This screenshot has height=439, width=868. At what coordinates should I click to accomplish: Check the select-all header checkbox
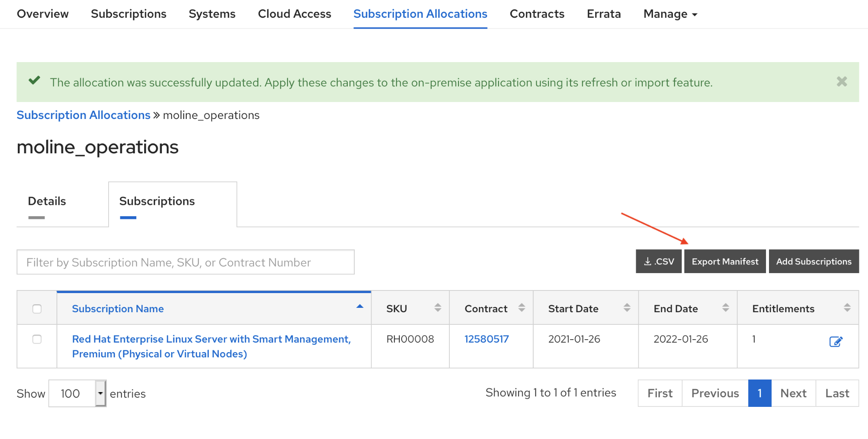pyautogui.click(x=37, y=309)
